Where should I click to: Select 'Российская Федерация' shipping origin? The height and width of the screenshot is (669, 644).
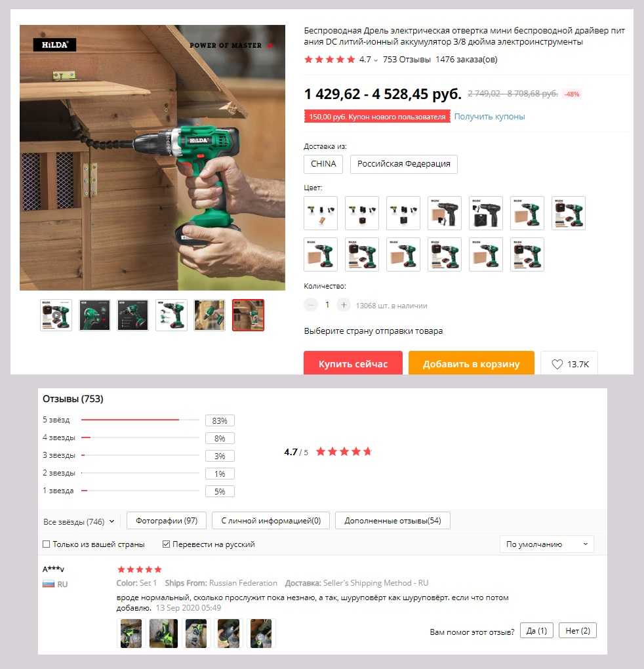coord(404,164)
